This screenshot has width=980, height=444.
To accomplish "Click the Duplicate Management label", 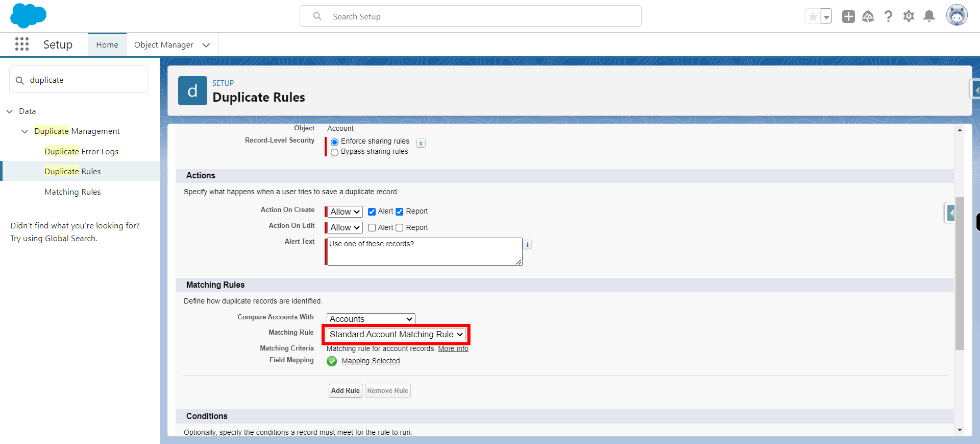I will tap(77, 131).
